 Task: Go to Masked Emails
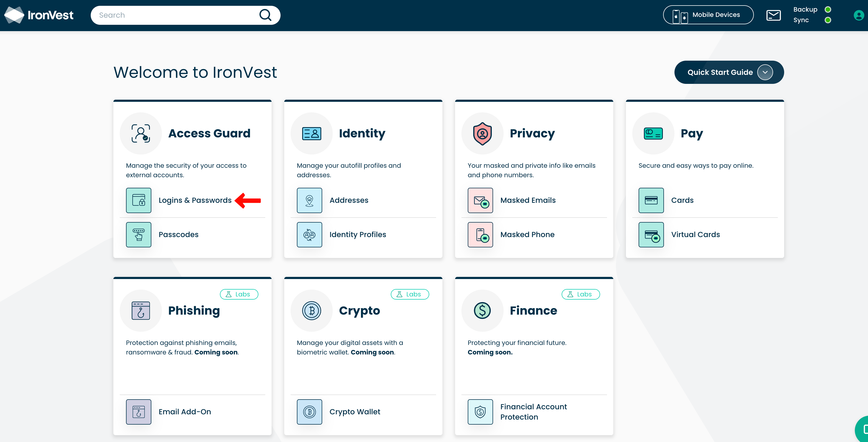(528, 200)
